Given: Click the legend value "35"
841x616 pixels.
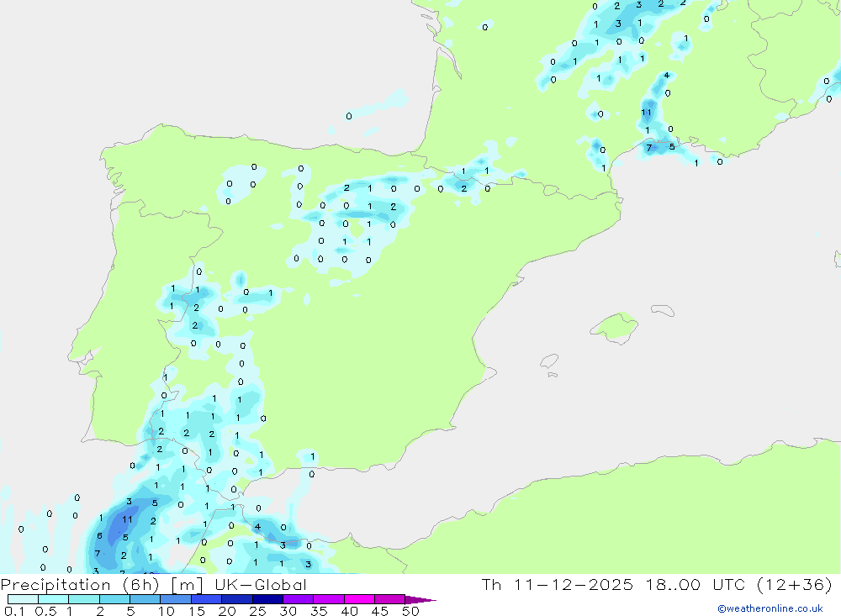Looking at the screenshot, I should coord(319,611).
